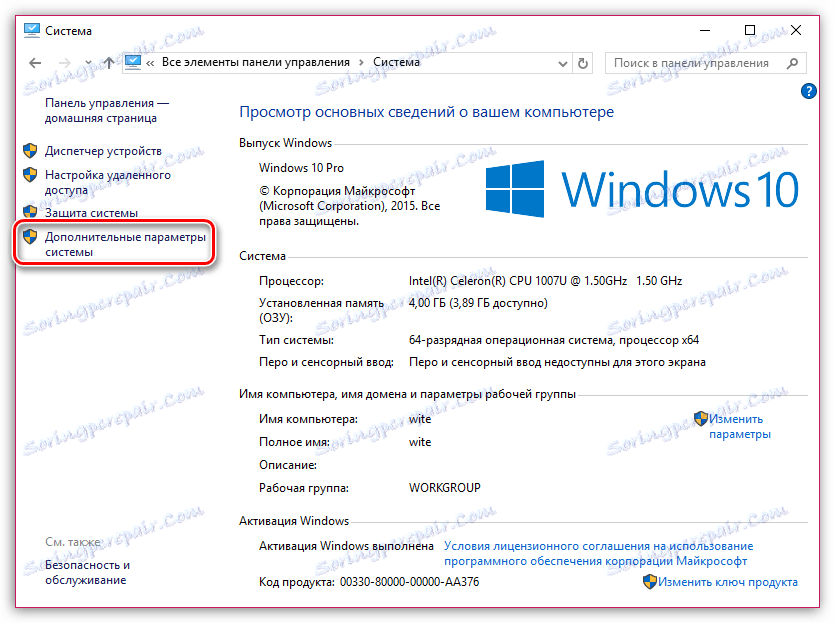Open Безопасность и обслуживание
This screenshot has width=835, height=623.
coord(87,572)
